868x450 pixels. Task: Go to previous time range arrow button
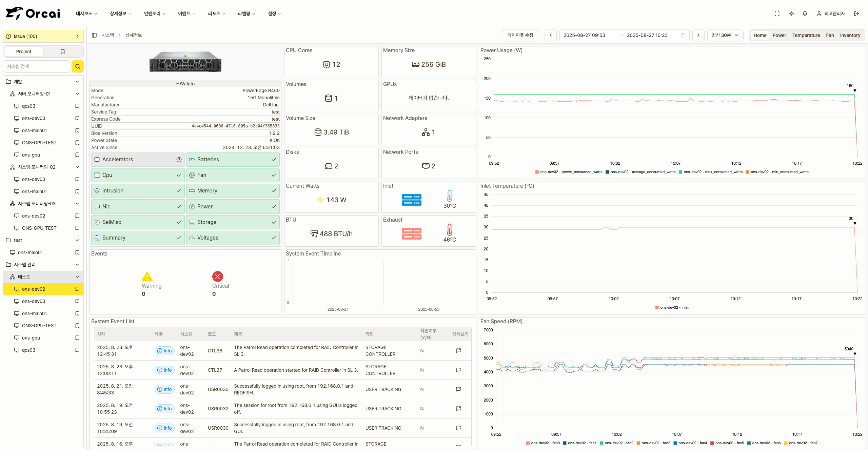(550, 35)
